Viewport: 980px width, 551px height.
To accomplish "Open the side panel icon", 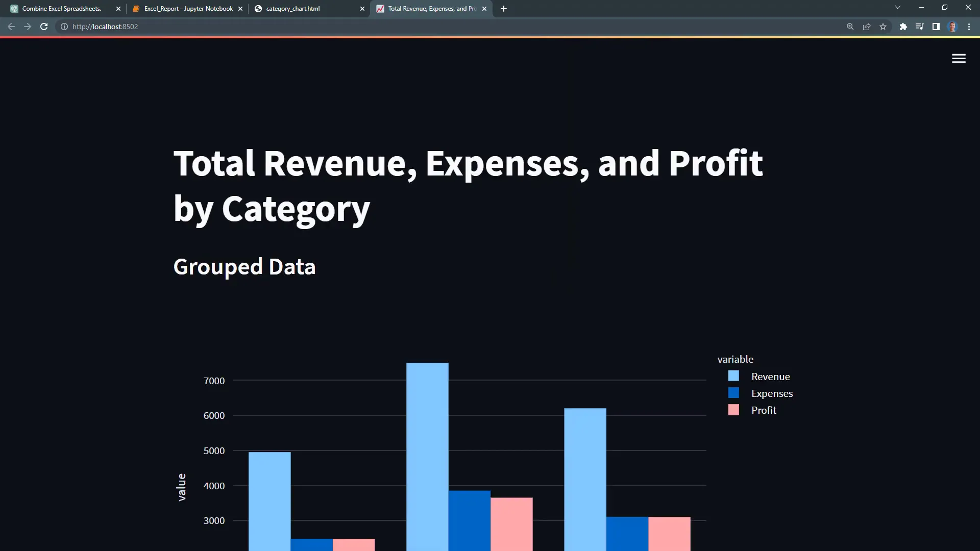I will [936, 26].
